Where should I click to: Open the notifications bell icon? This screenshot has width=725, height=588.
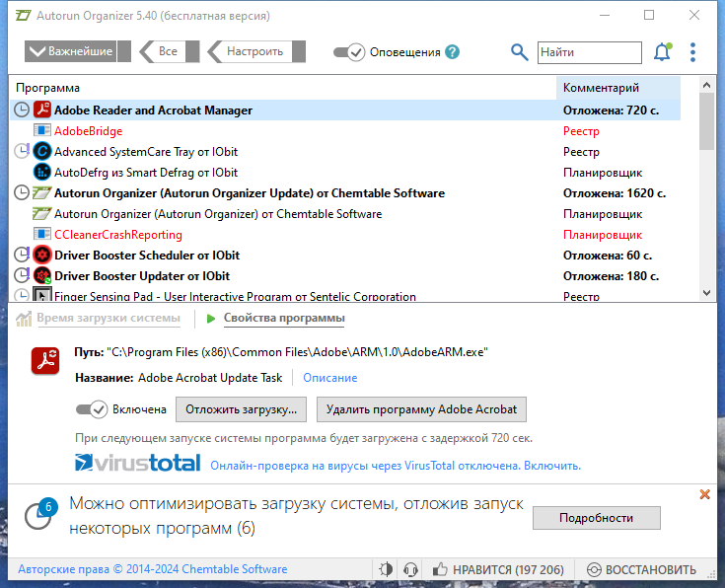coord(662,52)
